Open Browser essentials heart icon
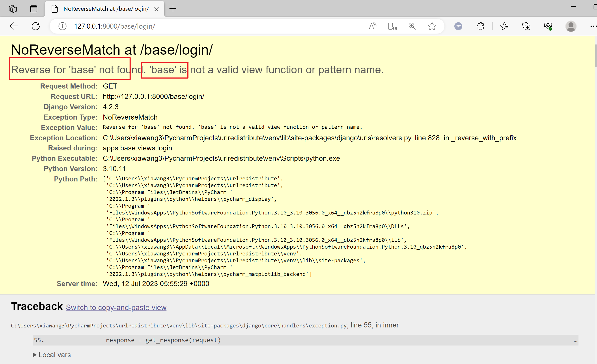597x364 pixels. pos(548,26)
